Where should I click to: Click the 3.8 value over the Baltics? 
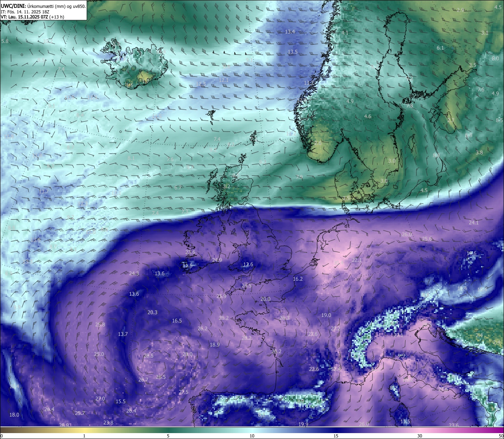coord(479,152)
